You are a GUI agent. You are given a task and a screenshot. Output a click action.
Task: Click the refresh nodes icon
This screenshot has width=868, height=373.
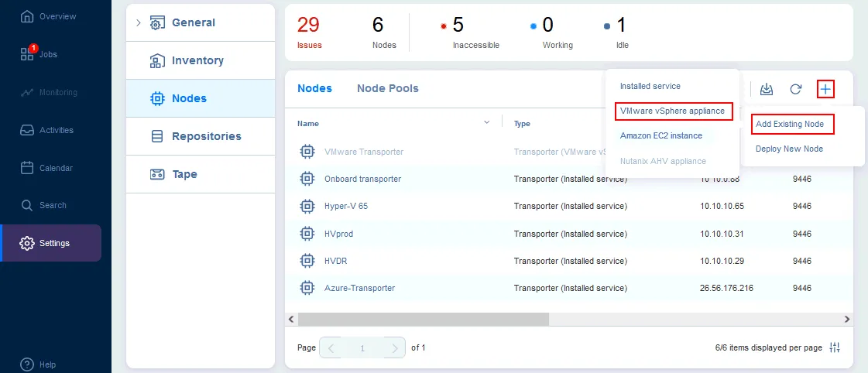(x=795, y=89)
